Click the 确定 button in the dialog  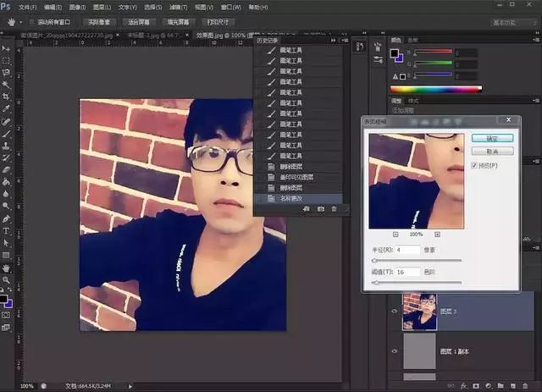pos(493,138)
